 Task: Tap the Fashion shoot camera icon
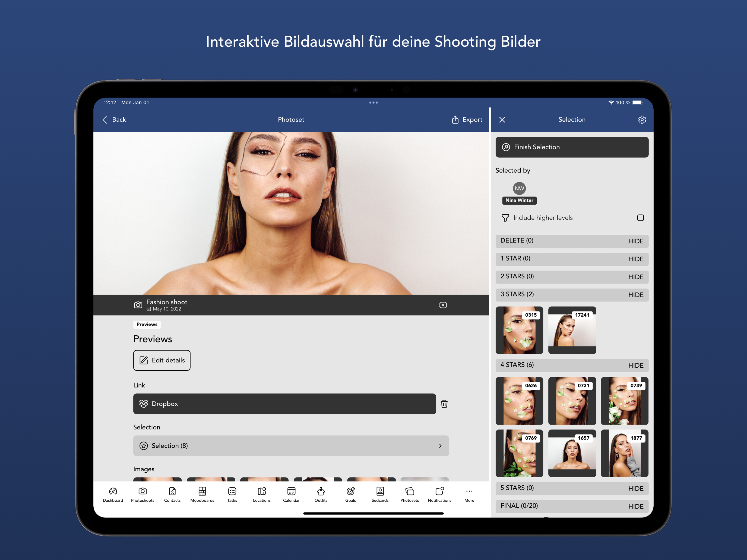point(138,305)
